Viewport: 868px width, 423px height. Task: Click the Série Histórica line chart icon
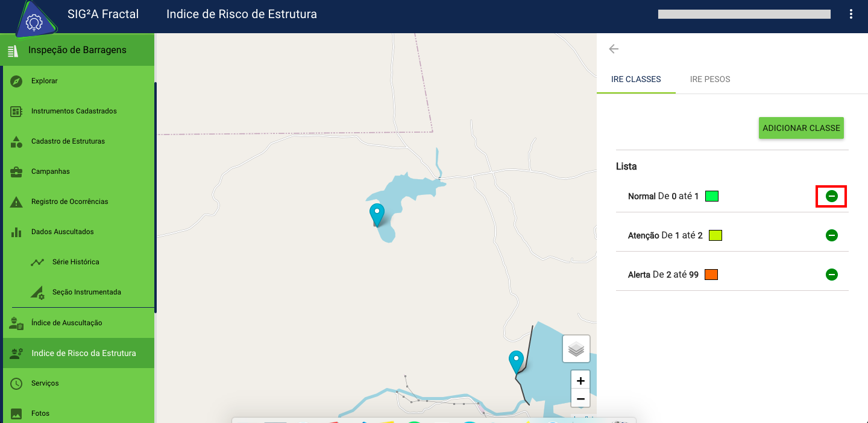pos(38,262)
